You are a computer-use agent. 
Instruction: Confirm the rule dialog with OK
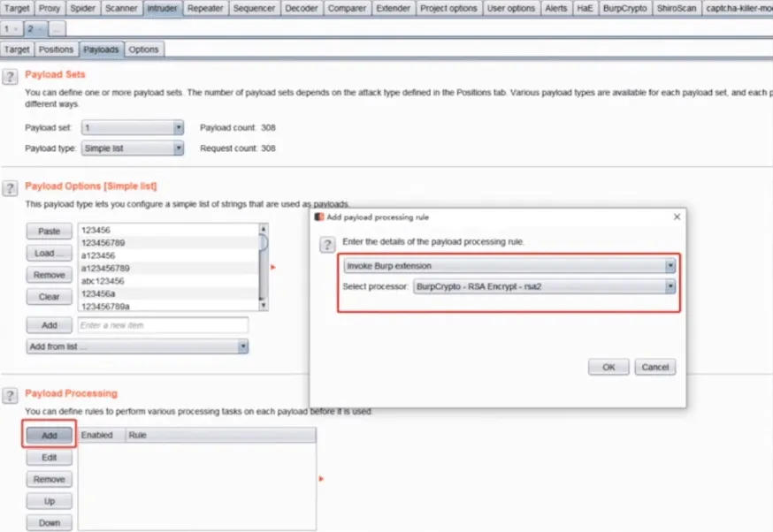click(x=608, y=367)
